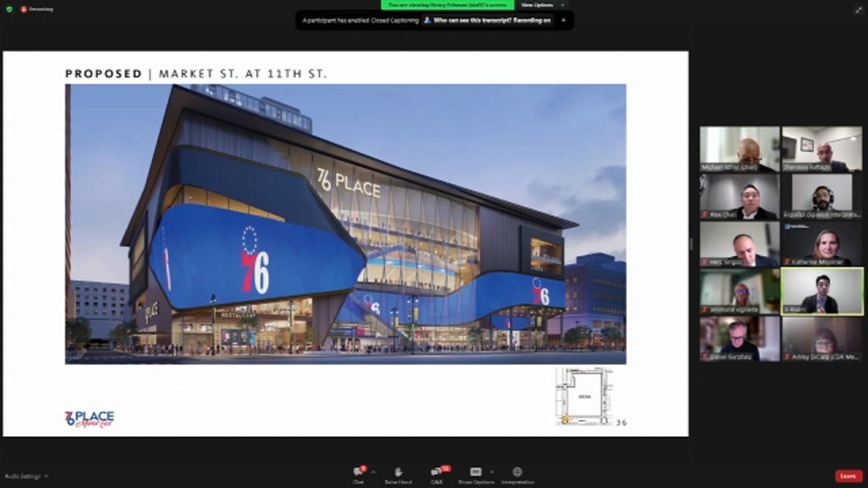Click the muted mic icon on Daniel Garofalo

point(704,357)
